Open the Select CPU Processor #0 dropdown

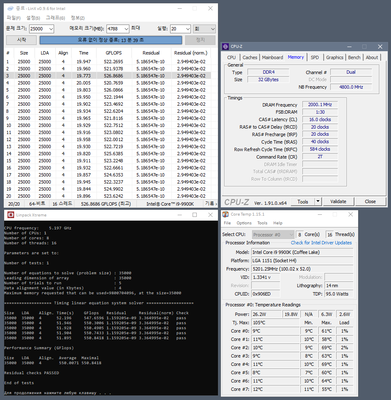pos(273,235)
